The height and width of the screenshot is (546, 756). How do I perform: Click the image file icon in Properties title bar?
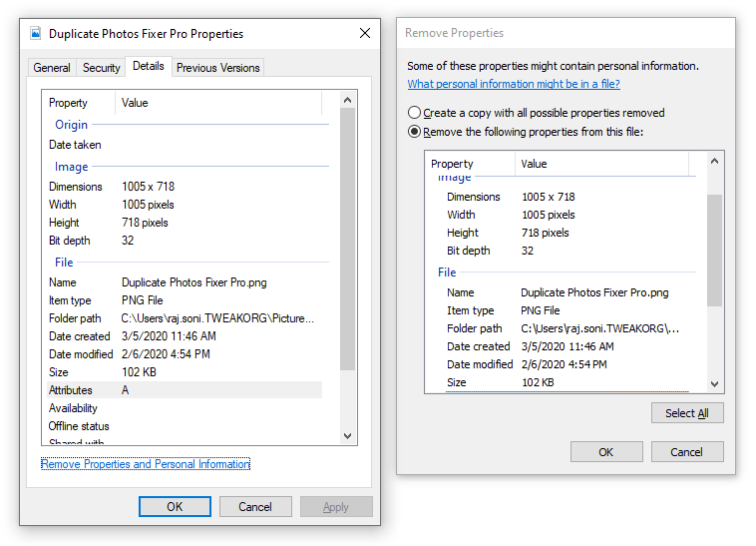coord(36,33)
